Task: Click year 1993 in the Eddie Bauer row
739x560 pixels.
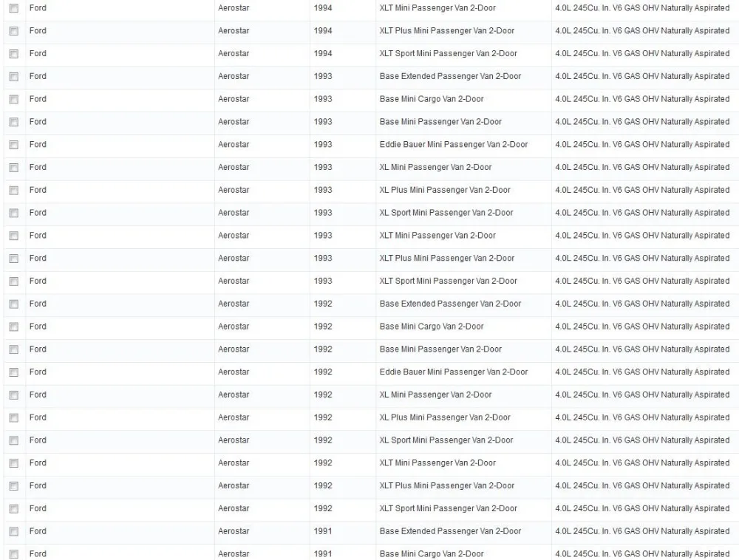Action: coord(323,145)
